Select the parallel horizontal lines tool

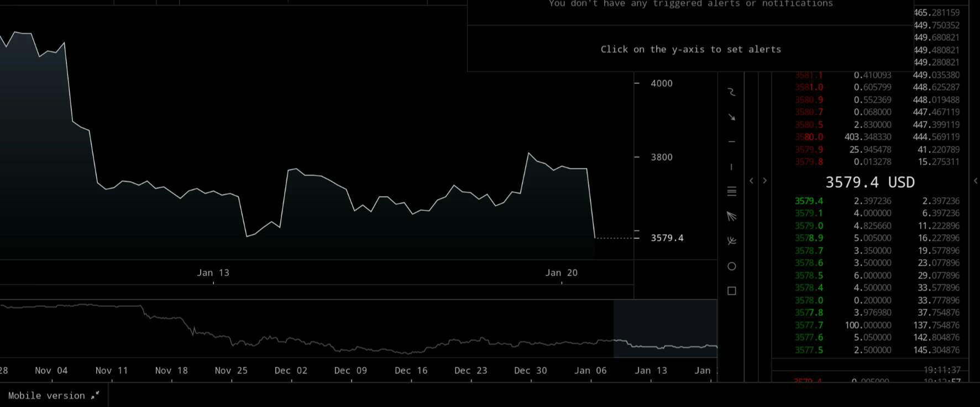click(731, 192)
